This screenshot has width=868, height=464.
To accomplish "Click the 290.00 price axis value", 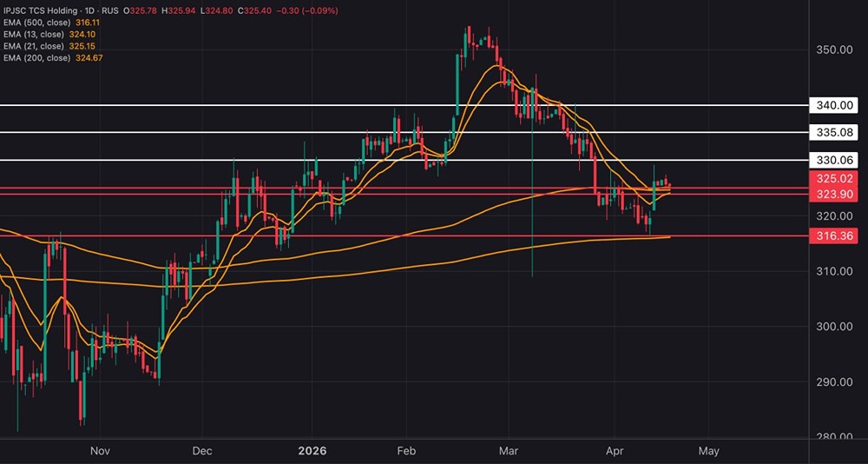I will (833, 382).
